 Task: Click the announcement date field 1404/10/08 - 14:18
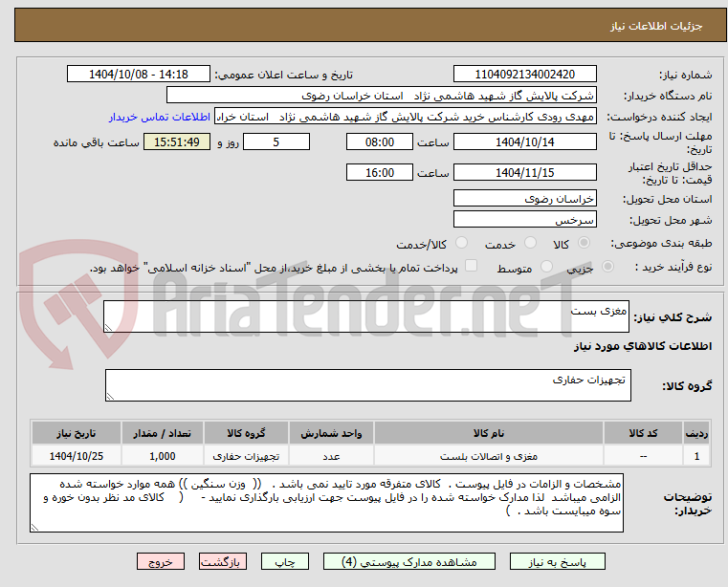pyautogui.click(x=139, y=75)
